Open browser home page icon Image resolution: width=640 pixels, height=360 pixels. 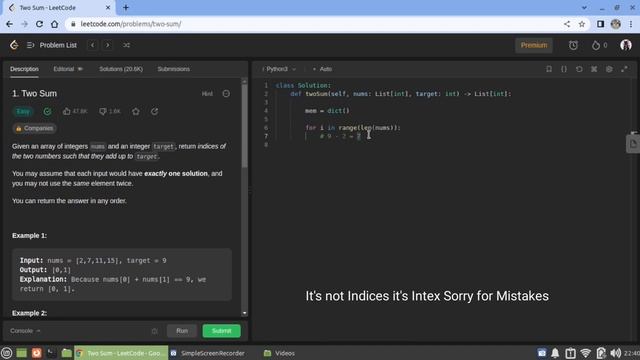click(x=55, y=24)
